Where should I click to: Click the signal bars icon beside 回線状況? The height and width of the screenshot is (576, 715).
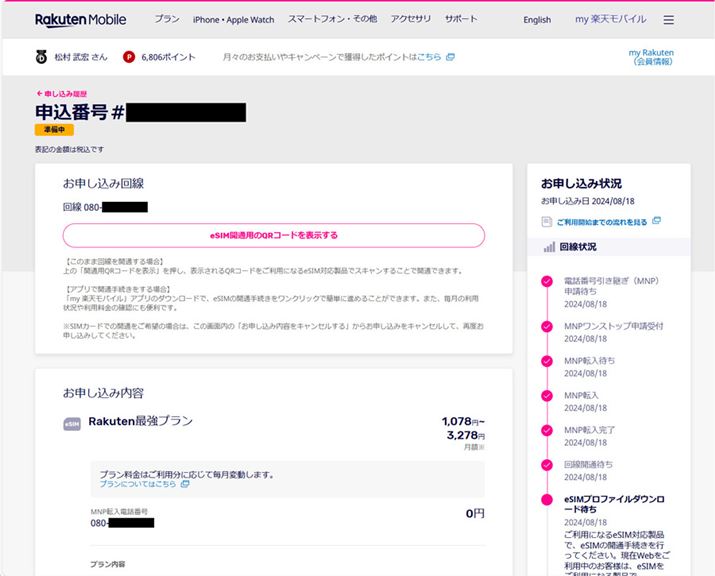[x=549, y=247]
